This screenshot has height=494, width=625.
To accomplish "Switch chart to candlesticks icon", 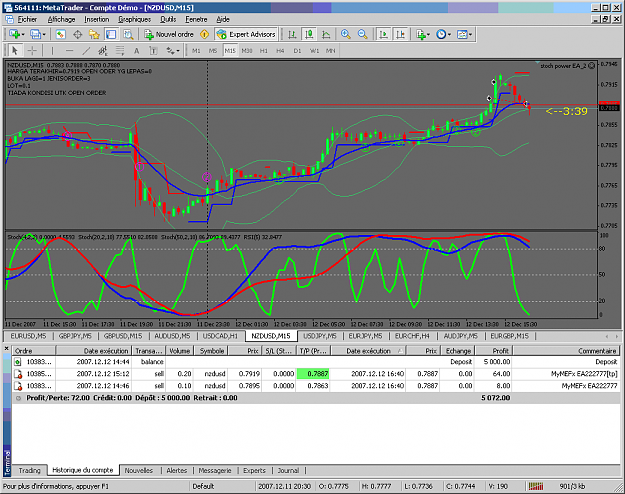I will point(309,35).
